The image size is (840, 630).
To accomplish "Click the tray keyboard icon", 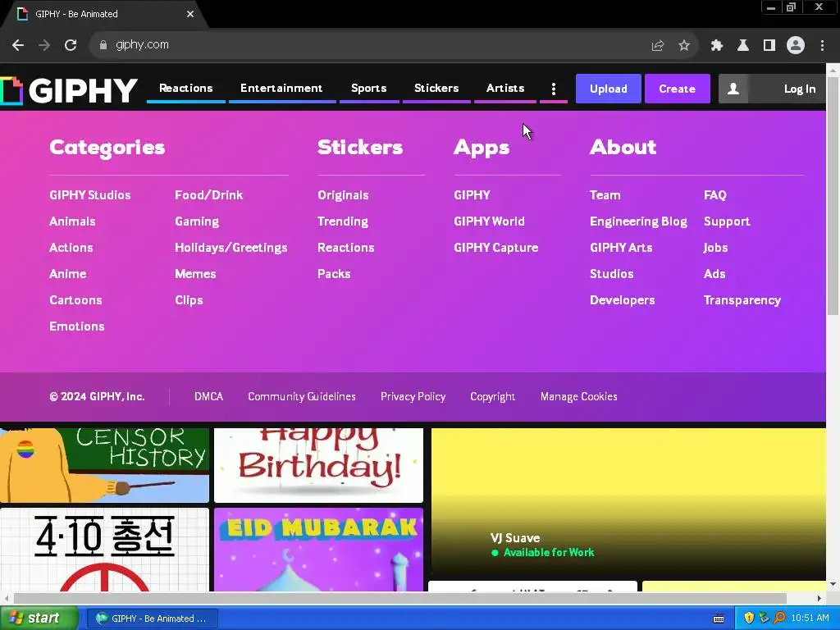I will tap(719, 619).
